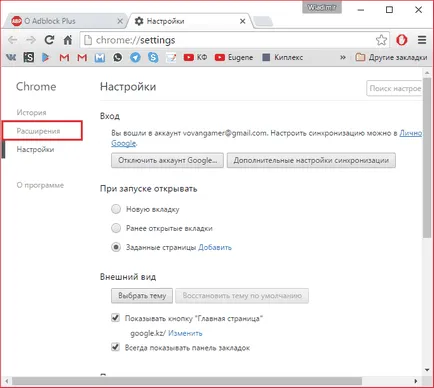Click the Изменить link next to google.kz
The image size is (434, 388).
pos(185,333)
